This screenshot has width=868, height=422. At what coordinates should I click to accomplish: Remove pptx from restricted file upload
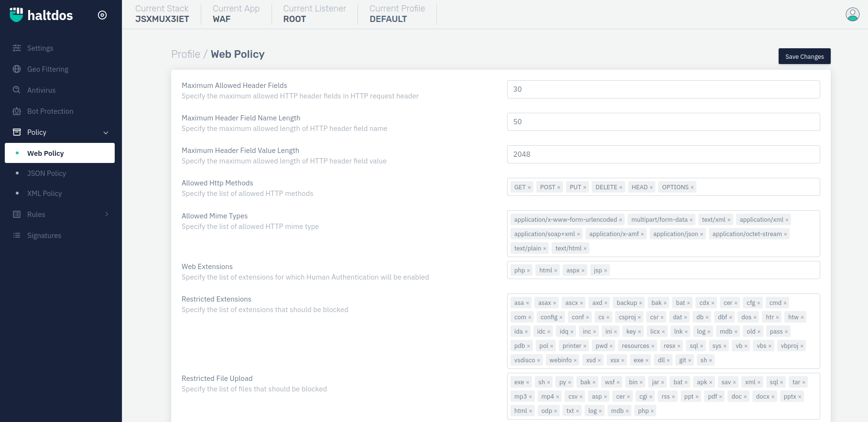pyautogui.click(x=800, y=397)
